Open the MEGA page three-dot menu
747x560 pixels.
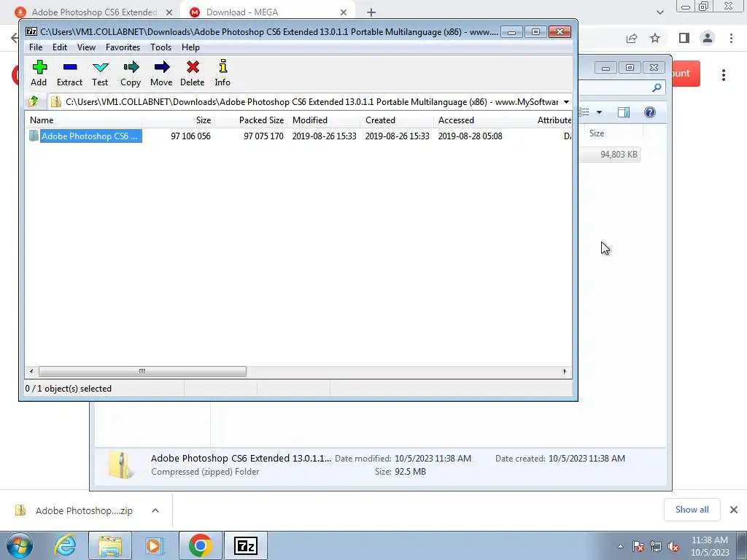coord(724,75)
